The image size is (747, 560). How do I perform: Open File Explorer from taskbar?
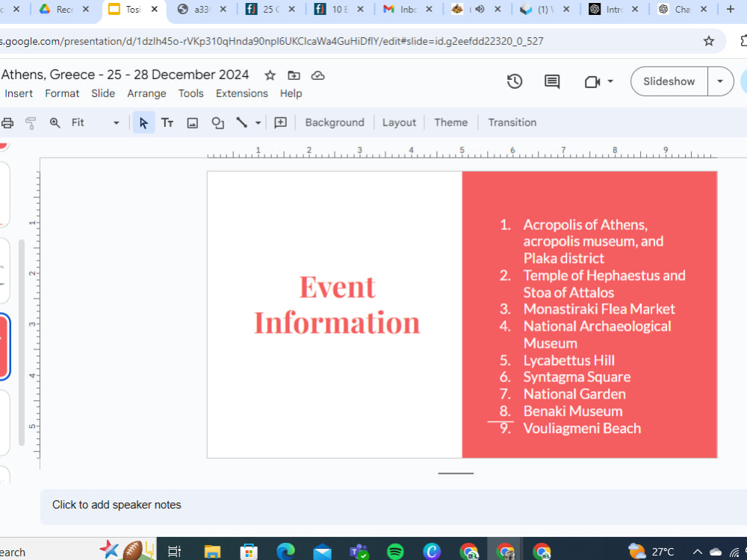(x=212, y=552)
